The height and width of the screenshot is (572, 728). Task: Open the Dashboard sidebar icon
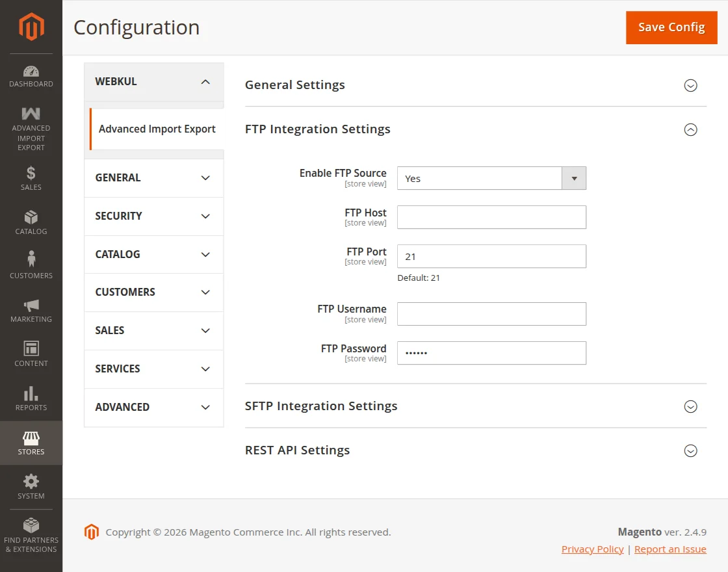(31, 77)
